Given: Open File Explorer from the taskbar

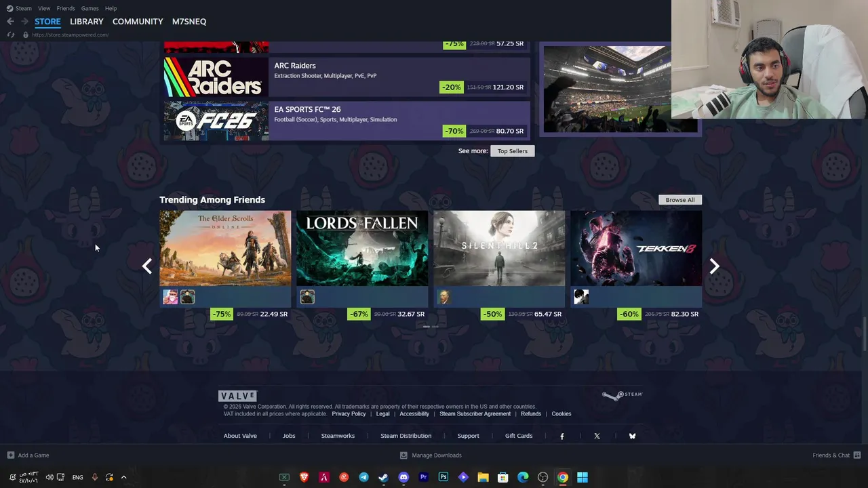Looking at the screenshot, I should click(x=483, y=477).
